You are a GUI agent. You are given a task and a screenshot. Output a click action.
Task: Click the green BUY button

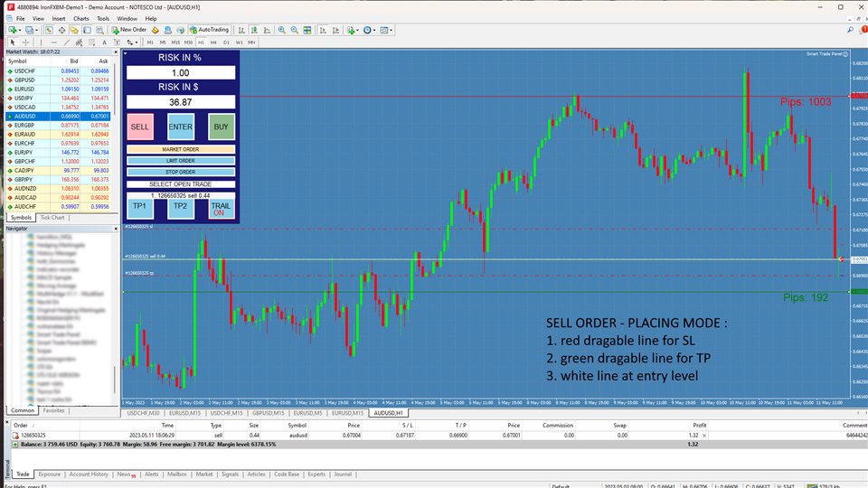221,127
